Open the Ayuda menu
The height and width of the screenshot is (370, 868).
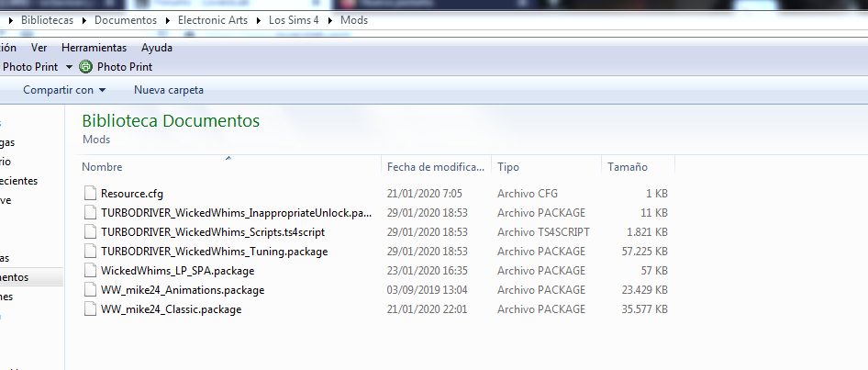tap(157, 48)
